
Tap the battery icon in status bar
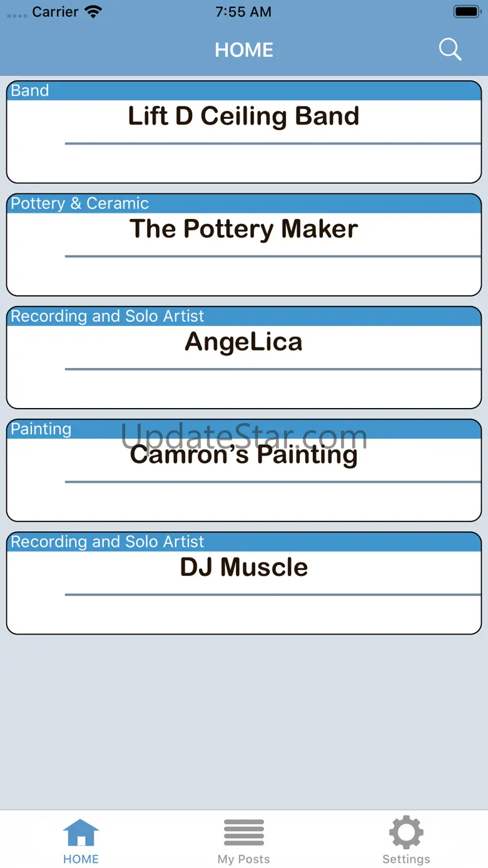pyautogui.click(x=467, y=11)
